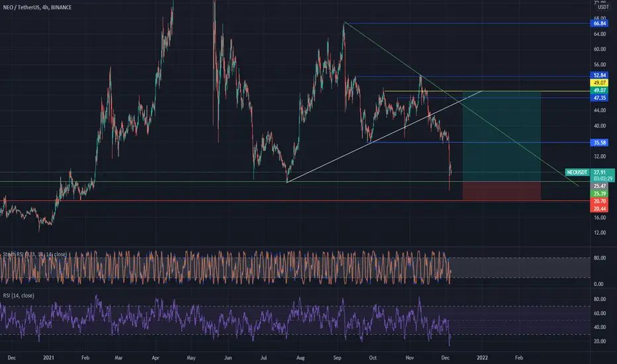Click the Mar label on the time axis

(119, 357)
